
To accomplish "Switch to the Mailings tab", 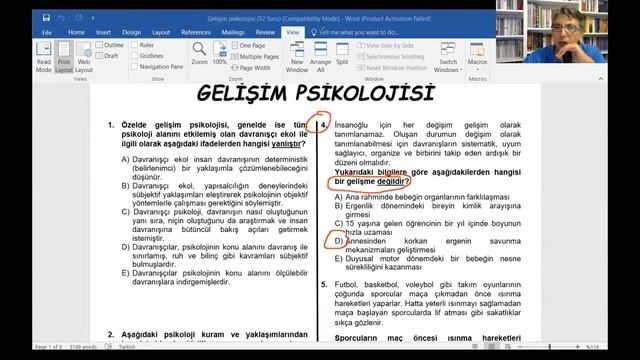I will (x=233, y=32).
